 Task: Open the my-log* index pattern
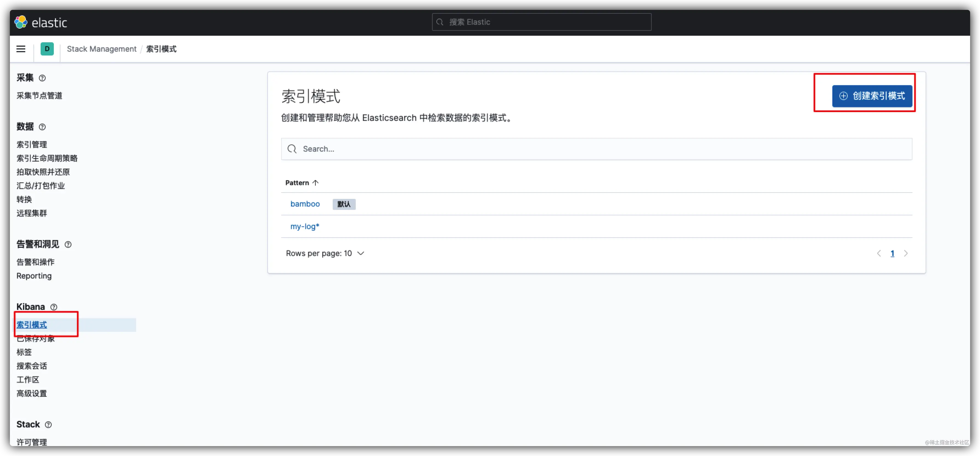point(304,226)
